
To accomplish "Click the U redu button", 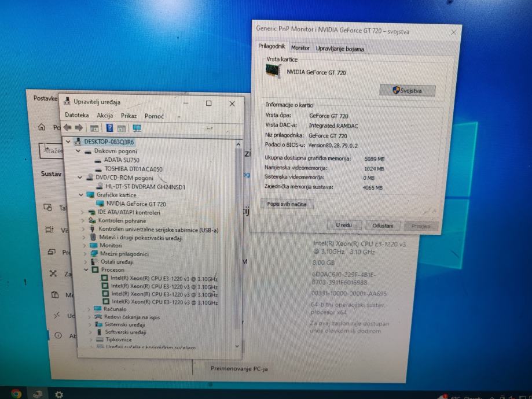I will click(344, 225).
